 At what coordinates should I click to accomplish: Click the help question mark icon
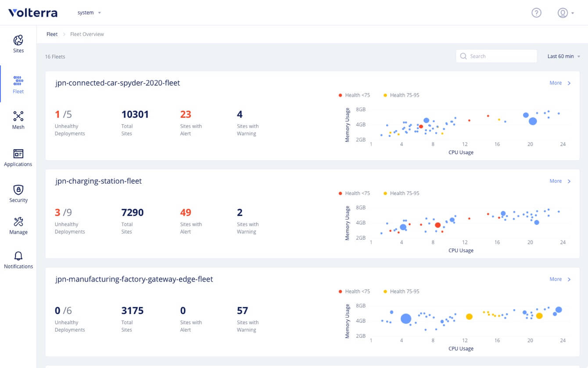[536, 13]
